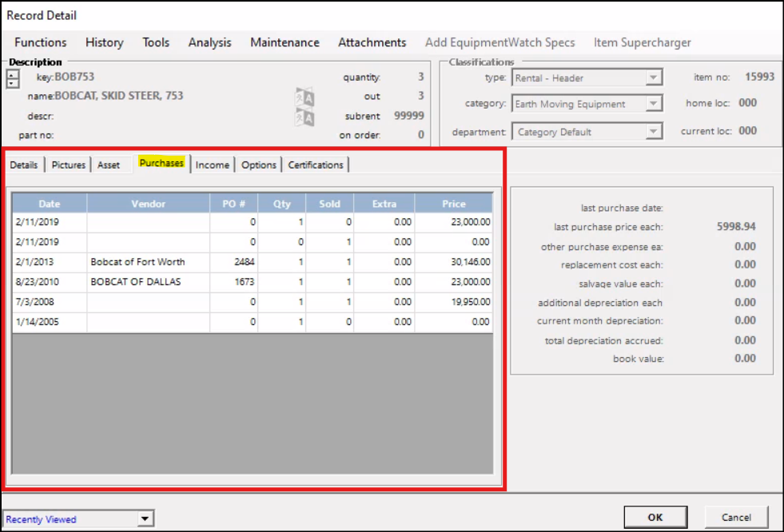Click the translate icon beside the descr field
The image size is (784, 532).
[304, 117]
